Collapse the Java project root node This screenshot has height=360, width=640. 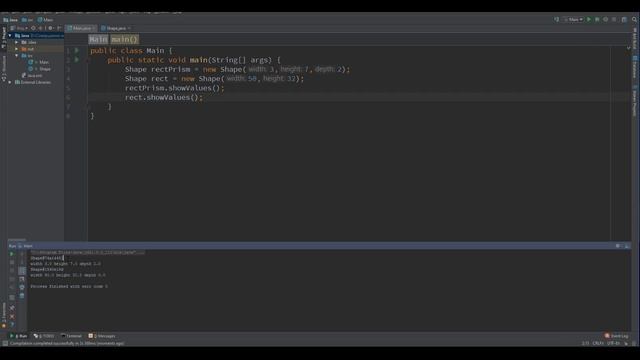pyautogui.click(x=10, y=36)
